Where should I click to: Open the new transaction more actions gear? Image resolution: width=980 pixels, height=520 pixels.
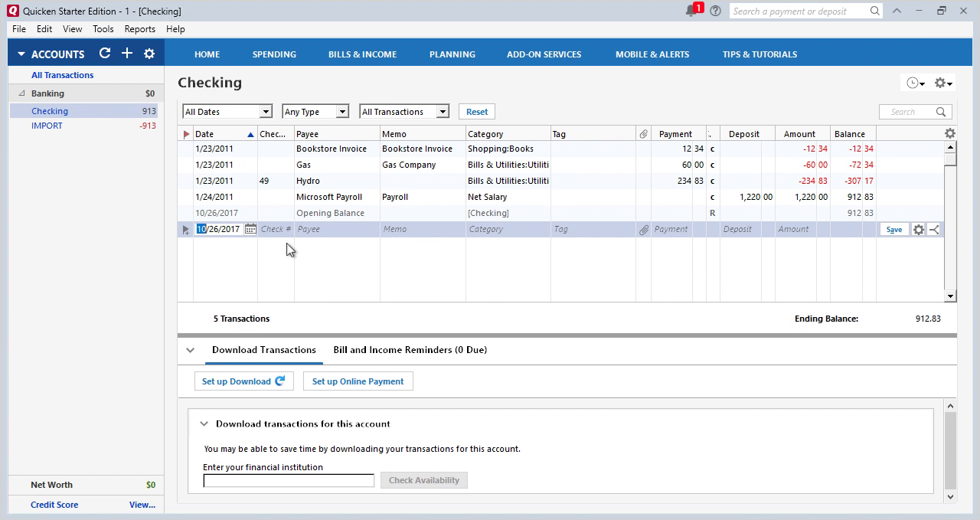918,229
